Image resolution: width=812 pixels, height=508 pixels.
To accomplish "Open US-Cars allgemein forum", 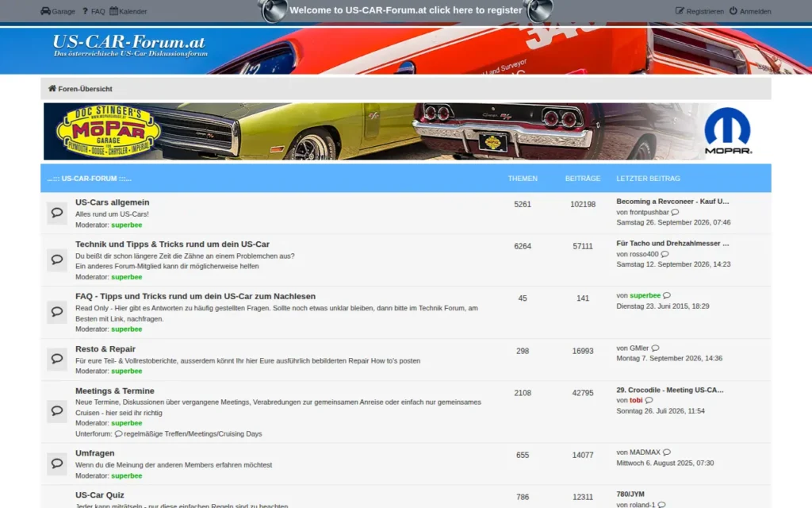I will click(x=113, y=202).
